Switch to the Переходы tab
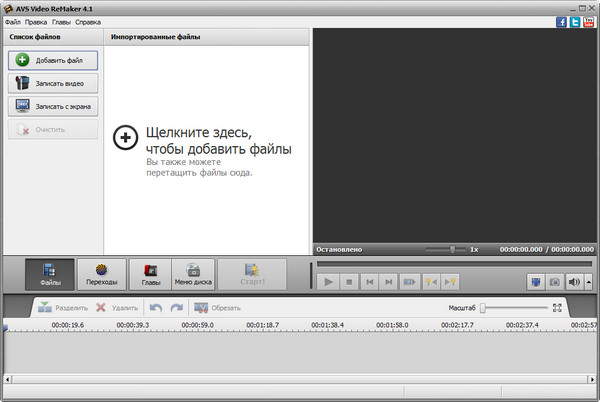Viewport: 600px width, 402px height. pos(101,273)
